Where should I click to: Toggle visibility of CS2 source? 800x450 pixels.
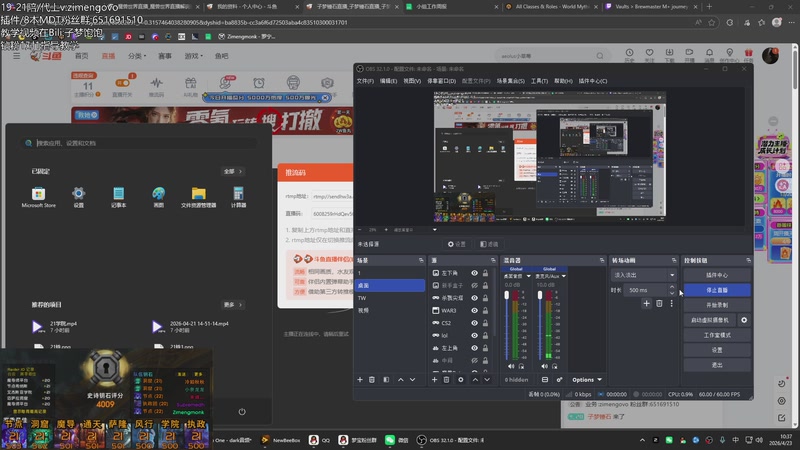(474, 323)
